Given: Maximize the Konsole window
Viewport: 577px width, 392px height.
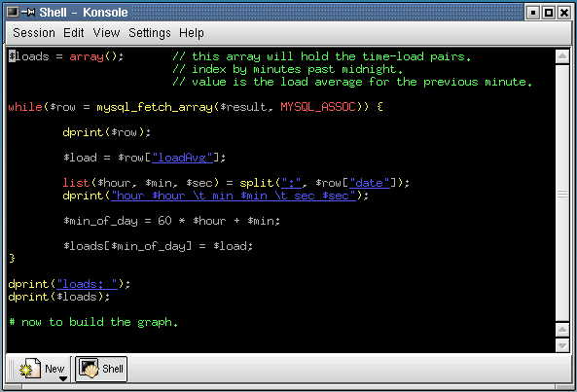Looking at the screenshot, I should tap(549, 13).
